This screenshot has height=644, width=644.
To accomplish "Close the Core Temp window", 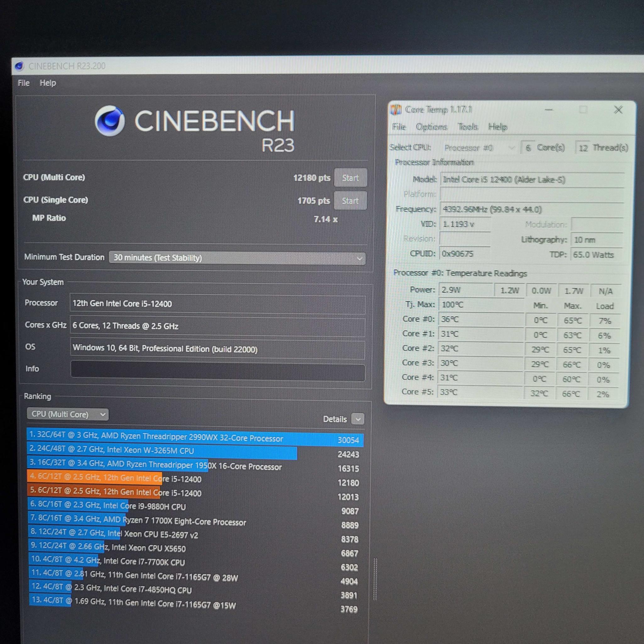I will 618,110.
